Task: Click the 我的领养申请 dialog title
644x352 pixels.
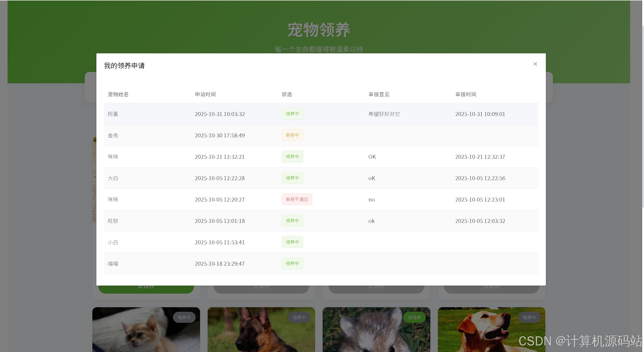Action: pos(124,66)
